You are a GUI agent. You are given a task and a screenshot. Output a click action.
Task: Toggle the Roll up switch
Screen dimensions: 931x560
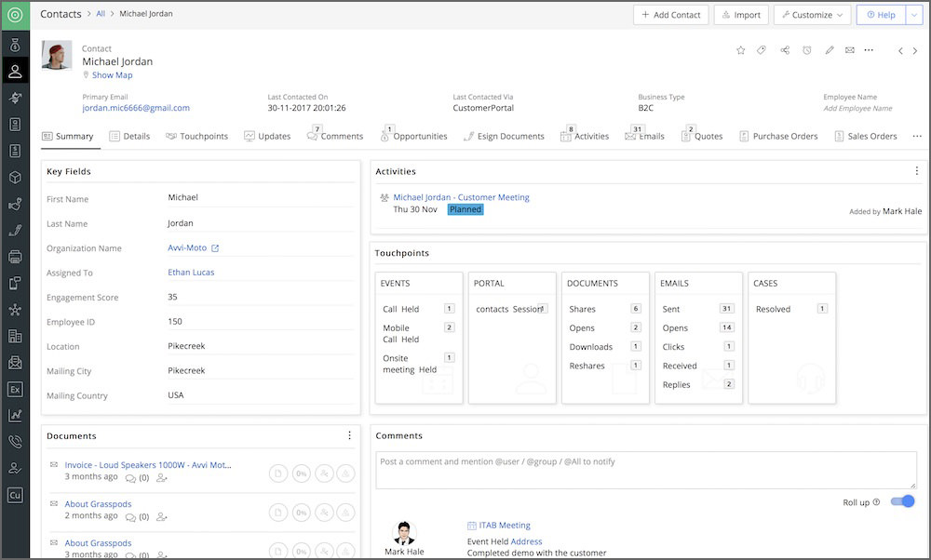902,502
